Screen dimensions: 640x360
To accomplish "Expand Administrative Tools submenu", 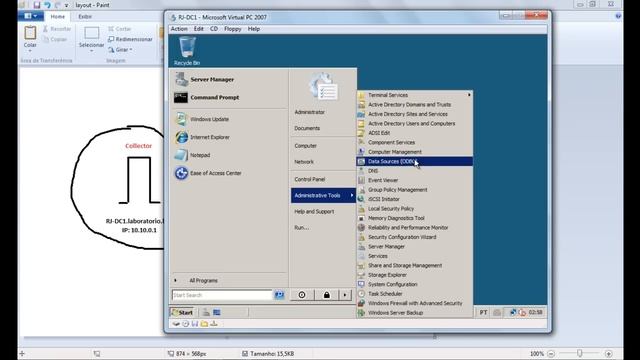I will [323, 196].
